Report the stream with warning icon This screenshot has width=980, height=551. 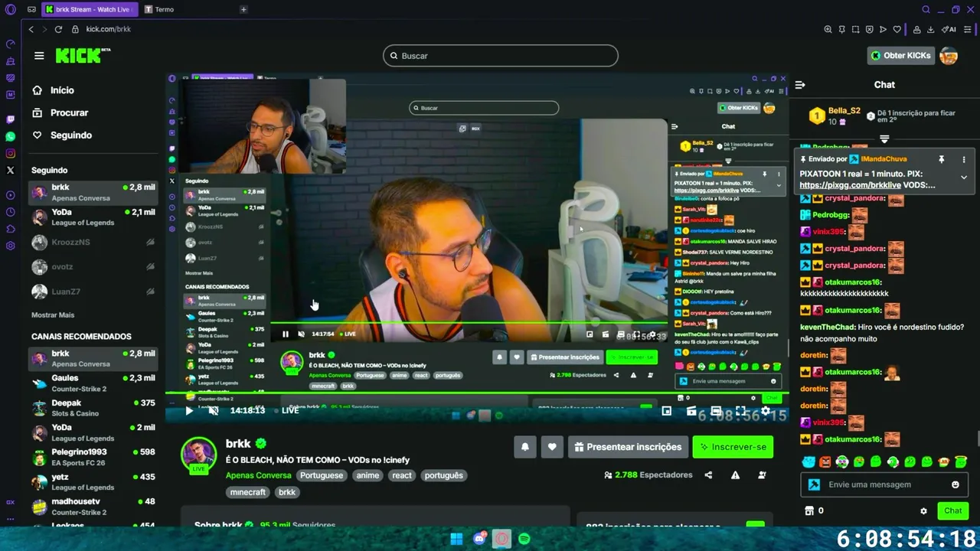tap(735, 475)
